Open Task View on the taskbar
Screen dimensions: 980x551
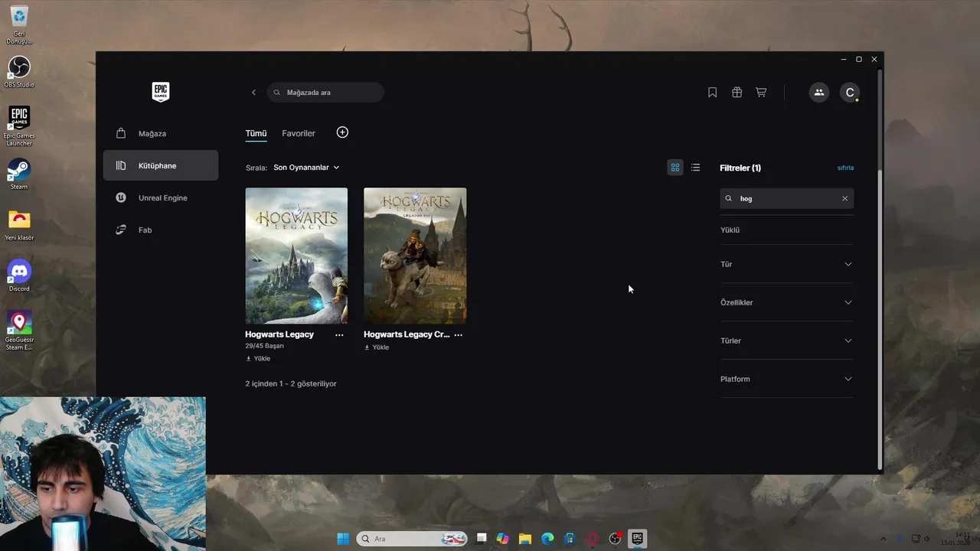tap(482, 539)
